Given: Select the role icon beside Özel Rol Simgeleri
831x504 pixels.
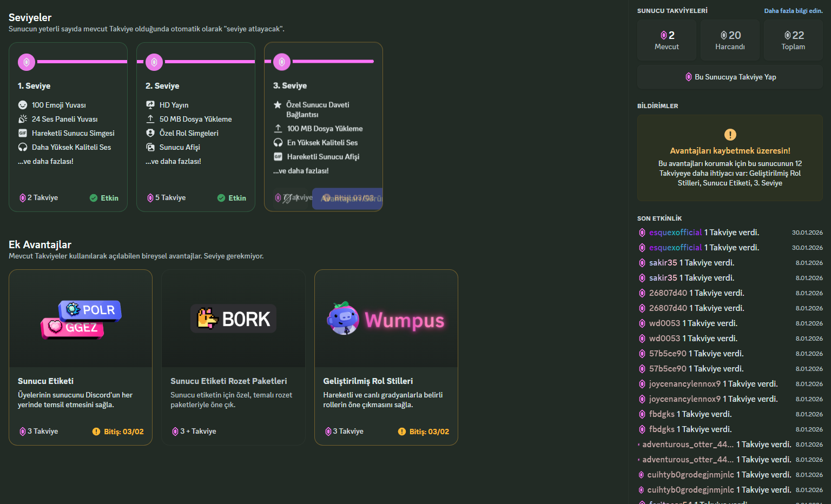Looking at the screenshot, I should click(150, 133).
